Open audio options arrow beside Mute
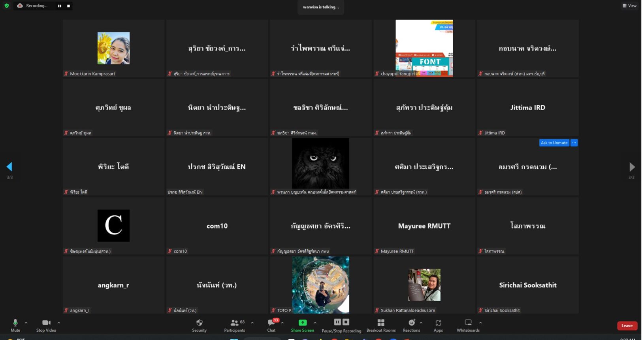 click(26, 323)
